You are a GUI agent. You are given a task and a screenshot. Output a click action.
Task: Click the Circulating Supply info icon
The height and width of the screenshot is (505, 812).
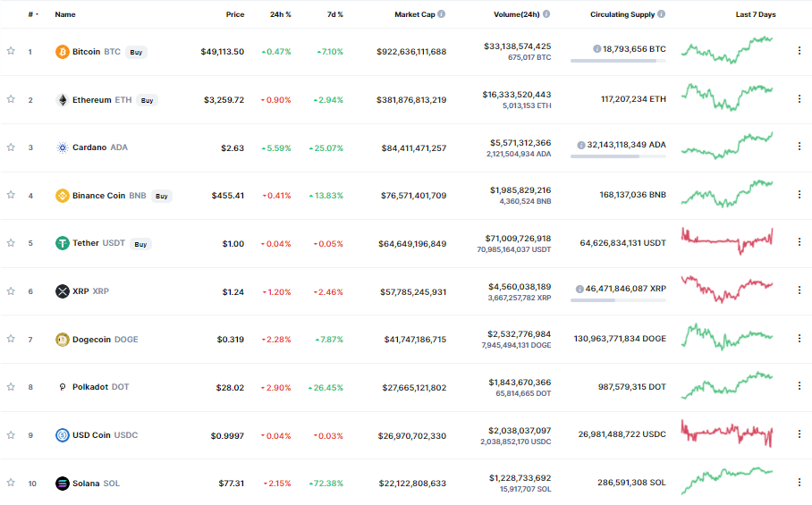click(661, 14)
